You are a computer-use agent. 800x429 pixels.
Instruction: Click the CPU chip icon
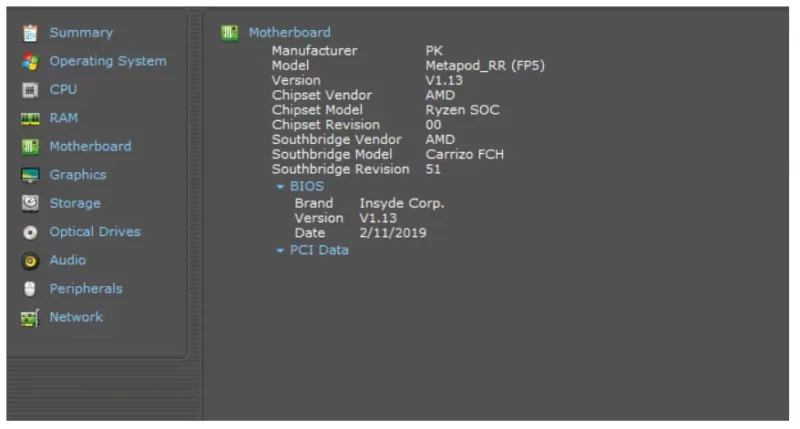point(30,90)
